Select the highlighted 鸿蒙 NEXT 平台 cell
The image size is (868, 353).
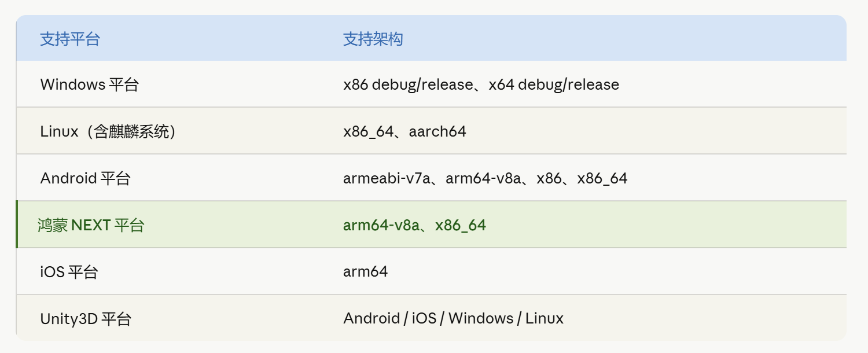coord(91,225)
